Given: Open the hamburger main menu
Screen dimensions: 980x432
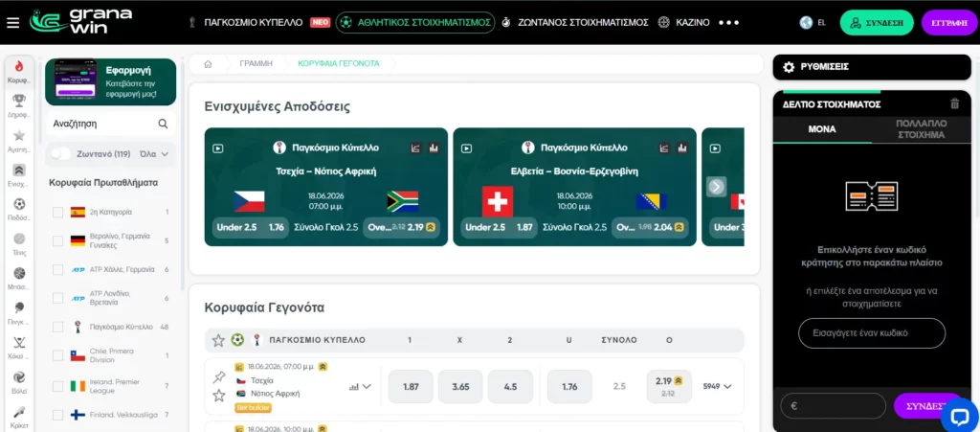Looking at the screenshot, I should tap(12, 22).
